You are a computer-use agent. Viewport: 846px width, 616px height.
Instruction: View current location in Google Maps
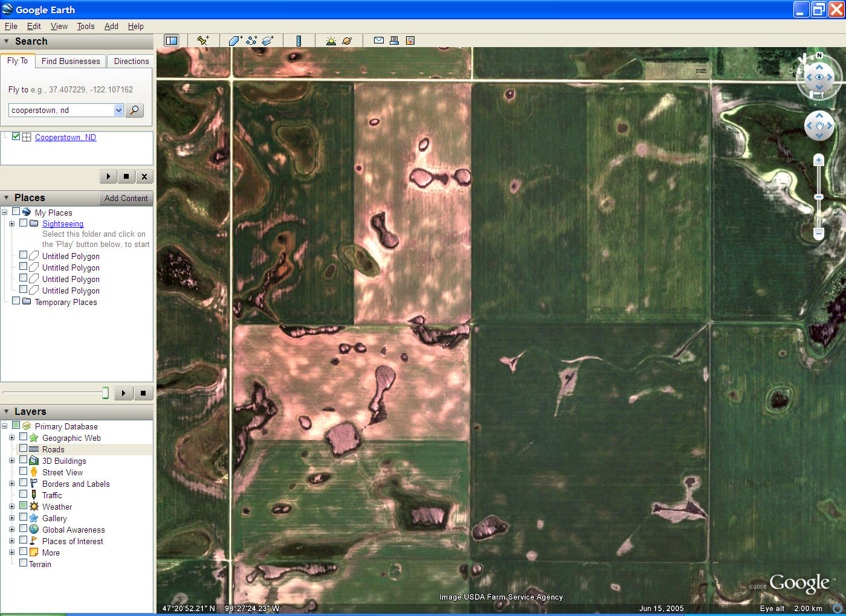point(410,40)
